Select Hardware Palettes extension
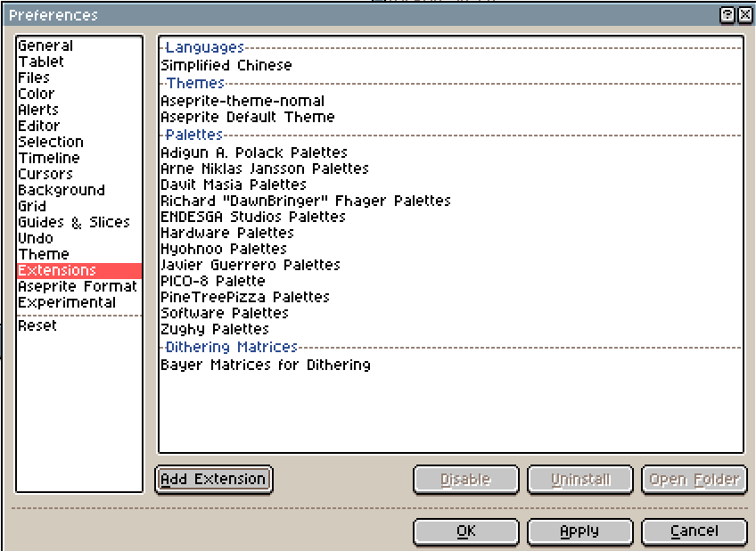The image size is (756, 551). click(451, 233)
